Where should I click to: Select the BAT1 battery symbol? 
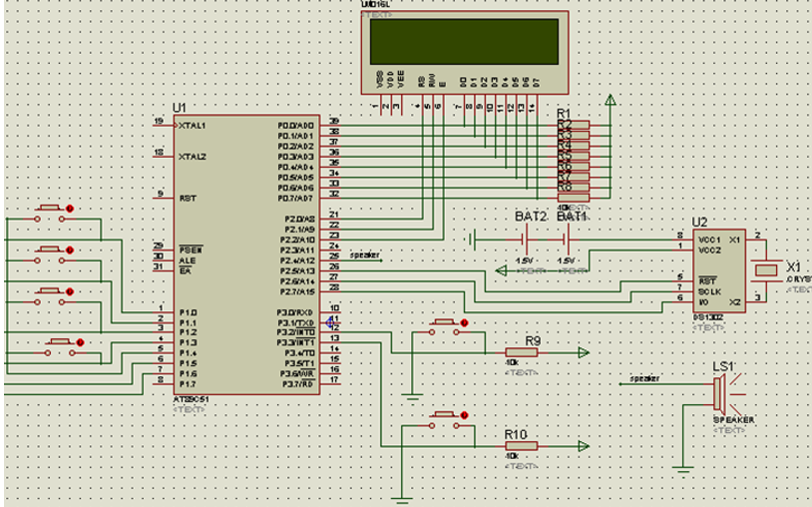[x=567, y=240]
